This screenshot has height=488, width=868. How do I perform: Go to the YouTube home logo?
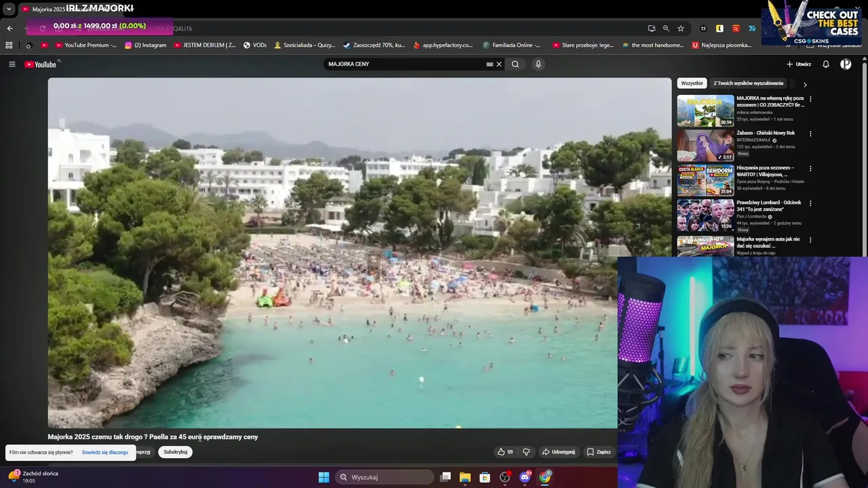(42, 64)
